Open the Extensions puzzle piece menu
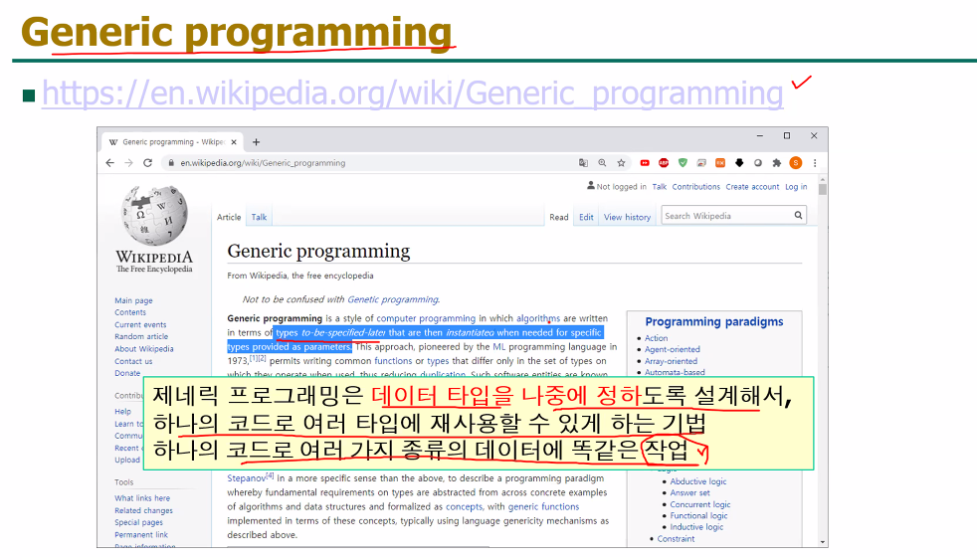The image size is (977, 560). pyautogui.click(x=776, y=162)
